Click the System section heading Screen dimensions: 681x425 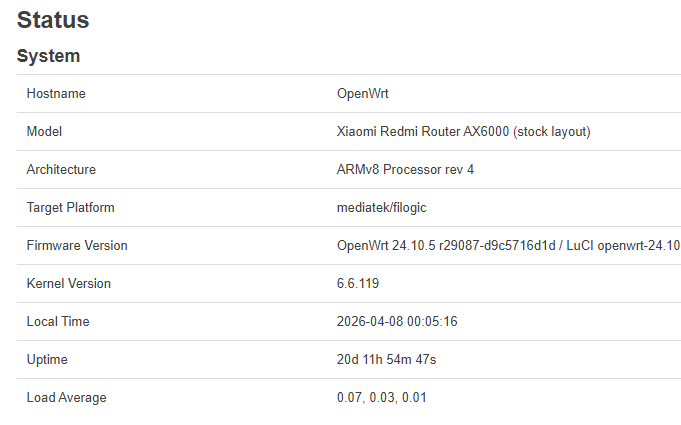(x=48, y=56)
